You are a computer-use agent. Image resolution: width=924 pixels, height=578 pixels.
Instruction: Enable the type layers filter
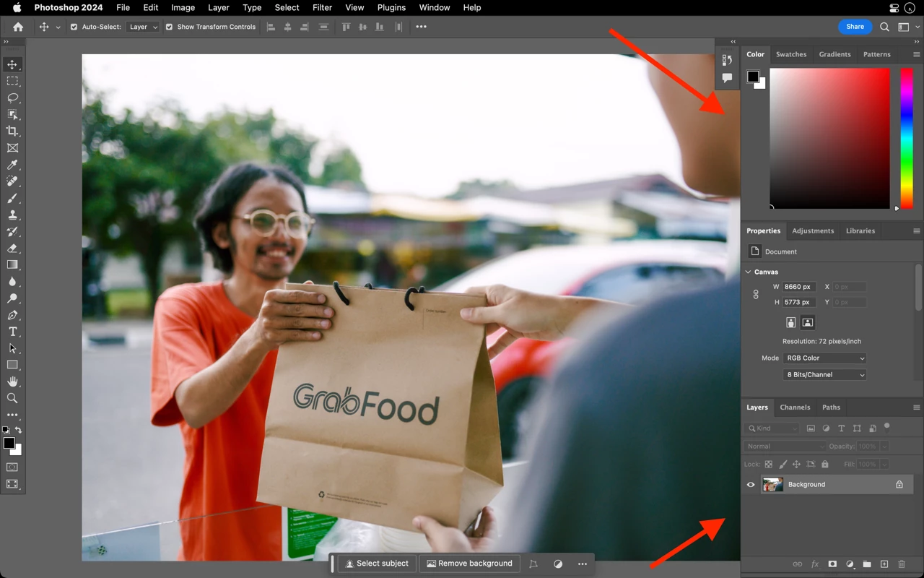pyautogui.click(x=841, y=428)
